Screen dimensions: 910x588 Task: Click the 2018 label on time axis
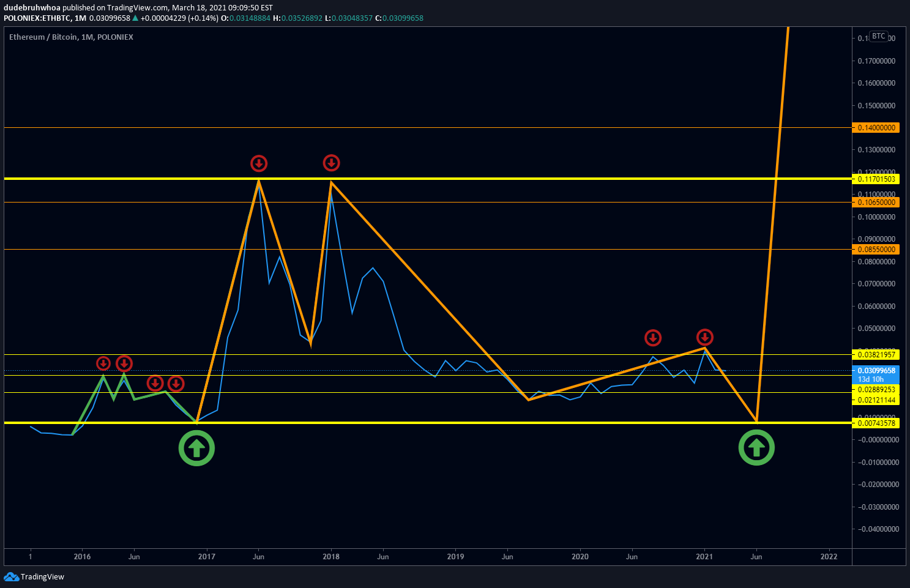coord(331,557)
